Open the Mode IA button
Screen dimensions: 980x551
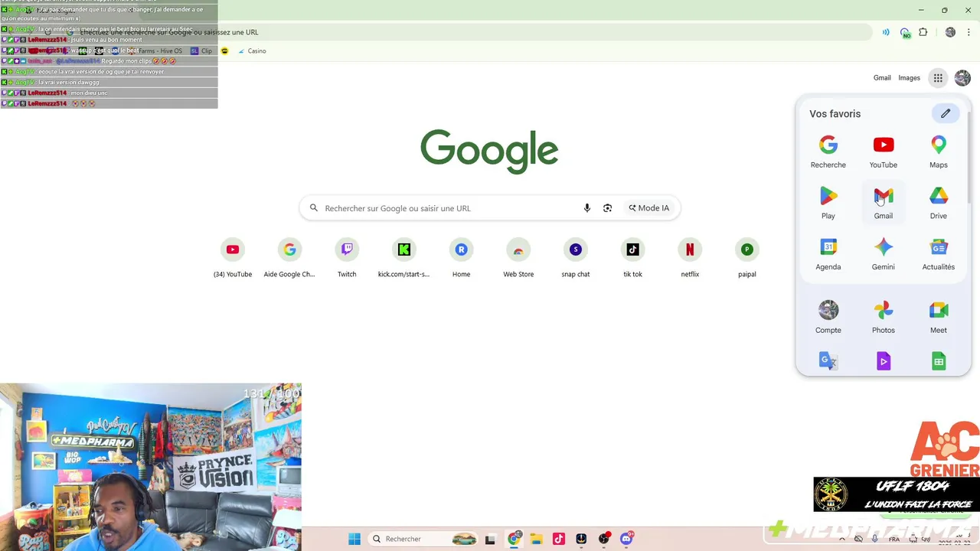(x=649, y=208)
